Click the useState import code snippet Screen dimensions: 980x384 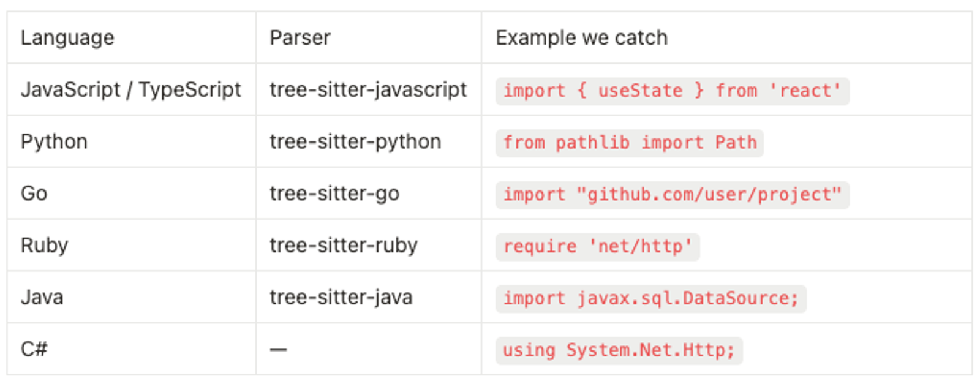pyautogui.click(x=672, y=91)
